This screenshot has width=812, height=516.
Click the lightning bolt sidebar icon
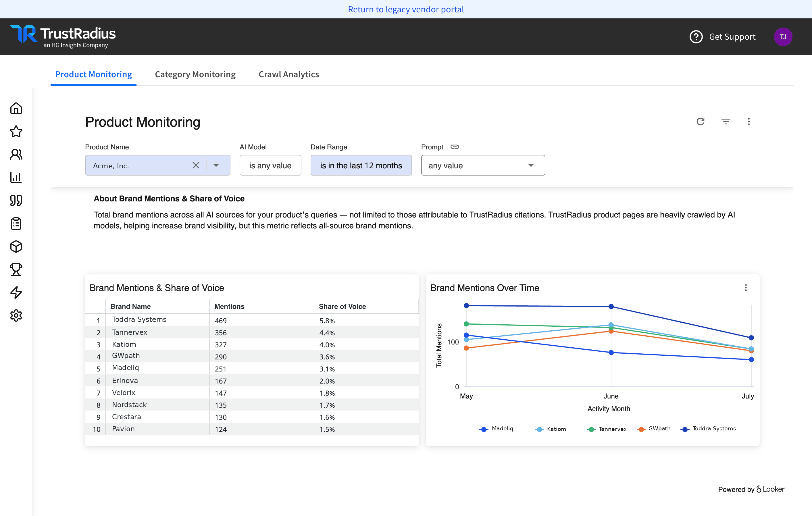point(16,292)
